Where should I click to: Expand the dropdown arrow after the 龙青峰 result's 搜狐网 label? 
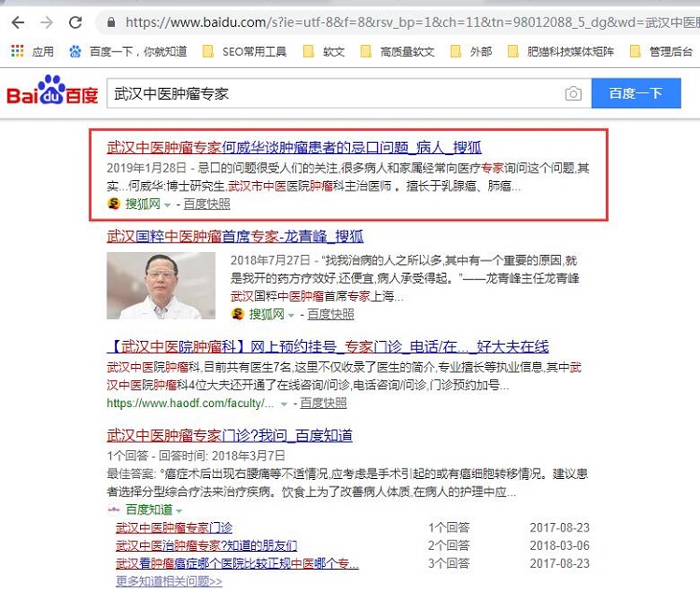(291, 315)
